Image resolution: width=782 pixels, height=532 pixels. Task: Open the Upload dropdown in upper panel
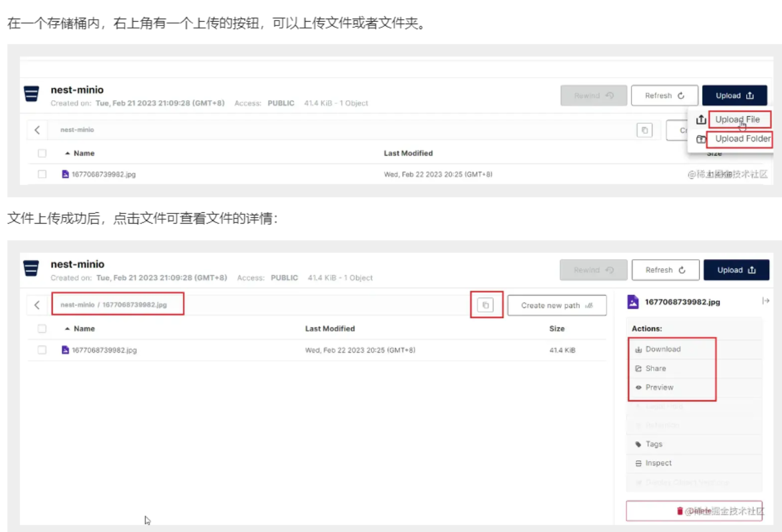point(734,96)
